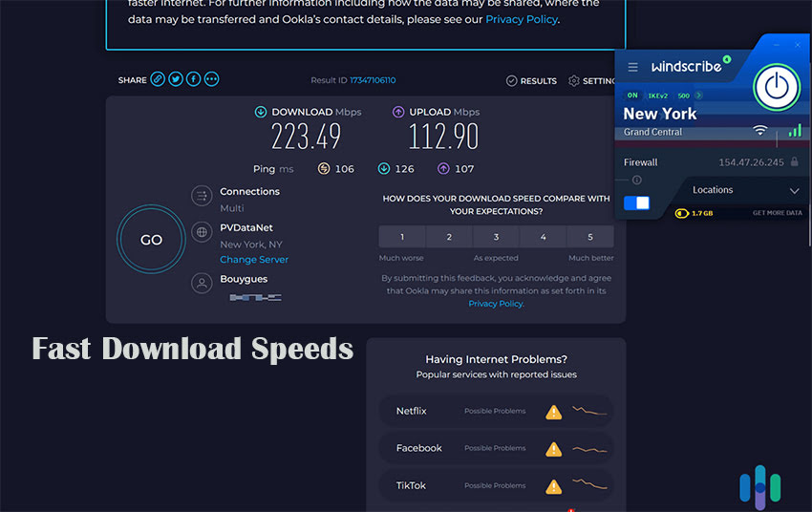This screenshot has width=812, height=512.
Task: Copy the share link icon
Action: (x=158, y=79)
